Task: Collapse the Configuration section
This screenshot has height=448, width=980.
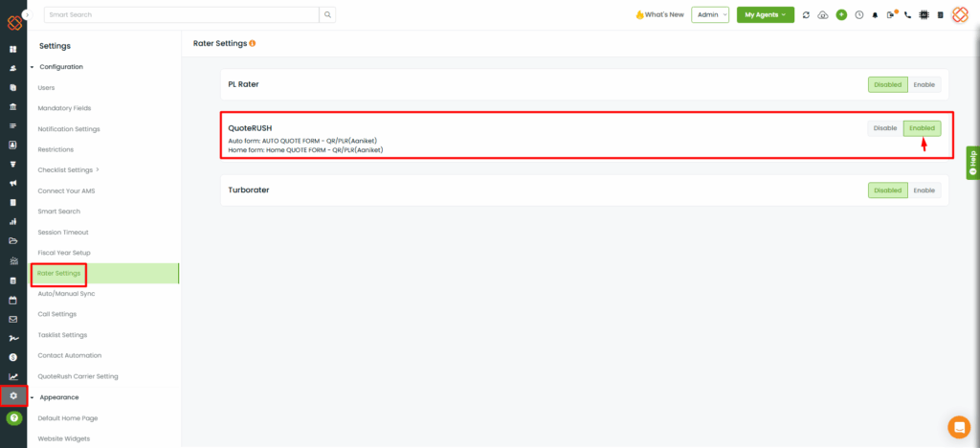Action: [32, 67]
